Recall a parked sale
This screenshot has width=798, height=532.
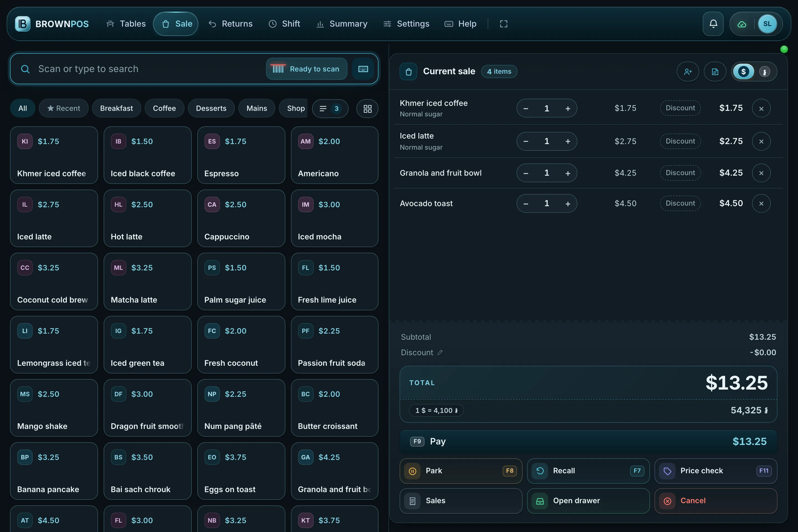coord(588,471)
